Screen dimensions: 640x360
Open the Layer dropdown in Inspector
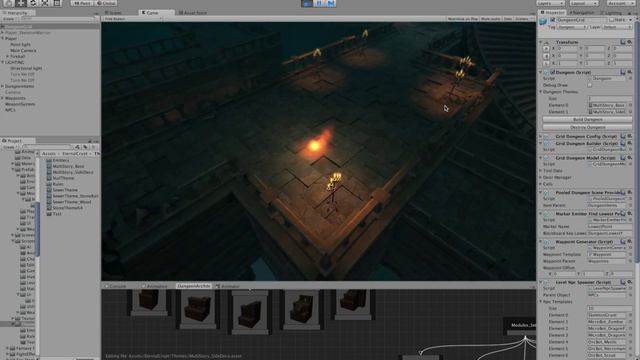(617, 27)
